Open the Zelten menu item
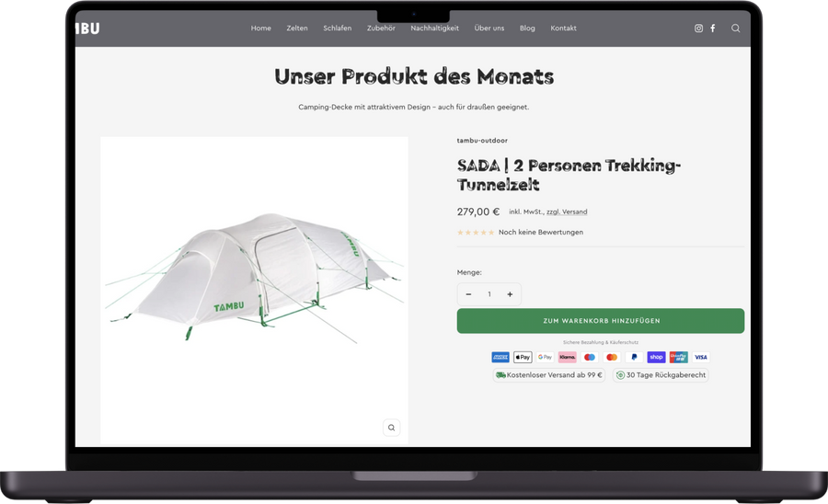The image size is (828, 504). [x=297, y=29]
